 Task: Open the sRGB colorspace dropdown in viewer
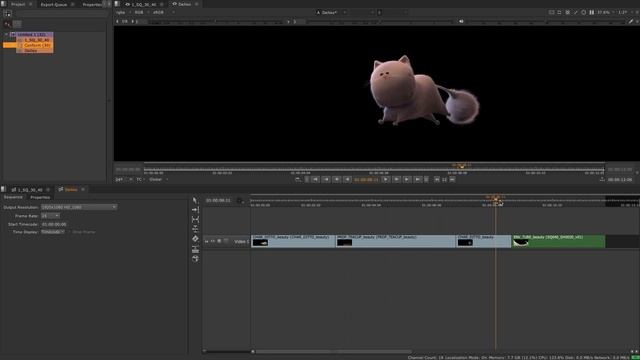(163, 13)
